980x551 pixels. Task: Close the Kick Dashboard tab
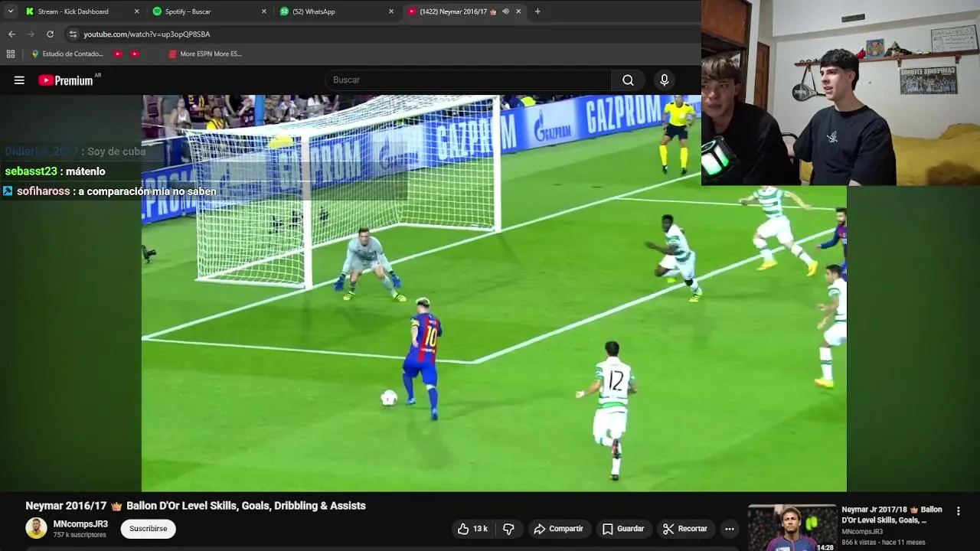pos(137,11)
